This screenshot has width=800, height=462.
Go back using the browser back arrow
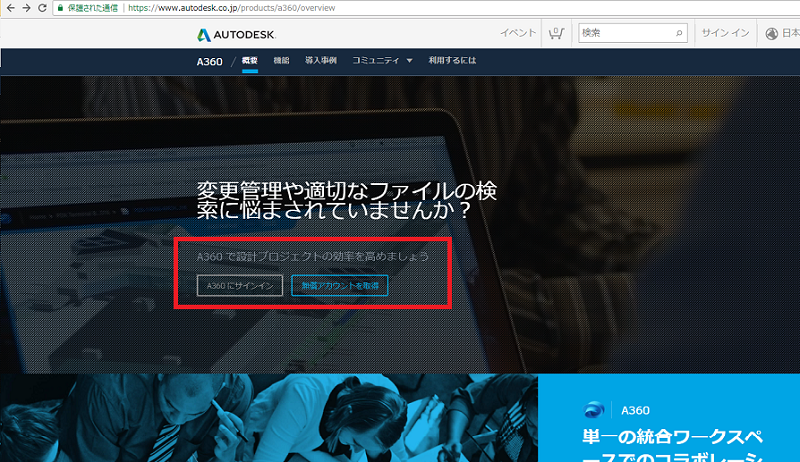click(10, 8)
